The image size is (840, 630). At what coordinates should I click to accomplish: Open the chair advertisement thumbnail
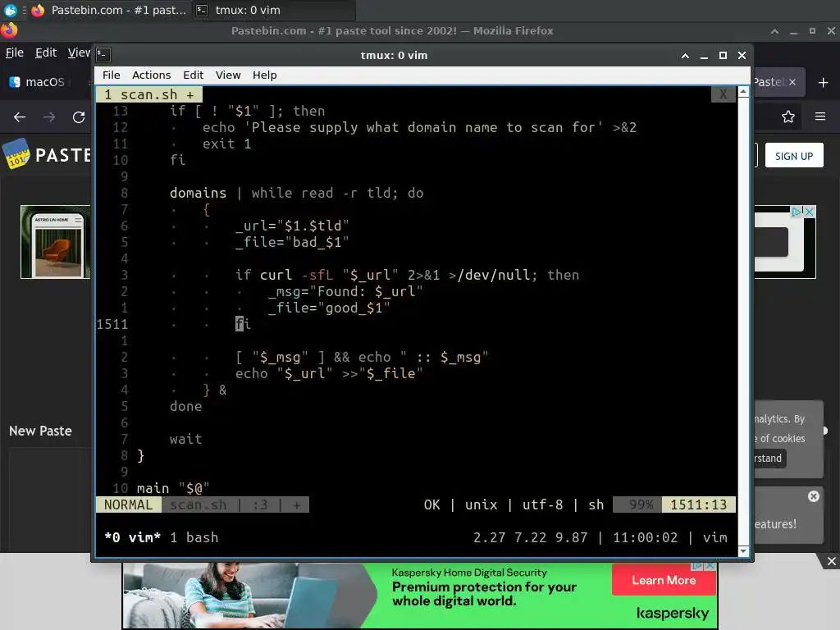click(55, 242)
